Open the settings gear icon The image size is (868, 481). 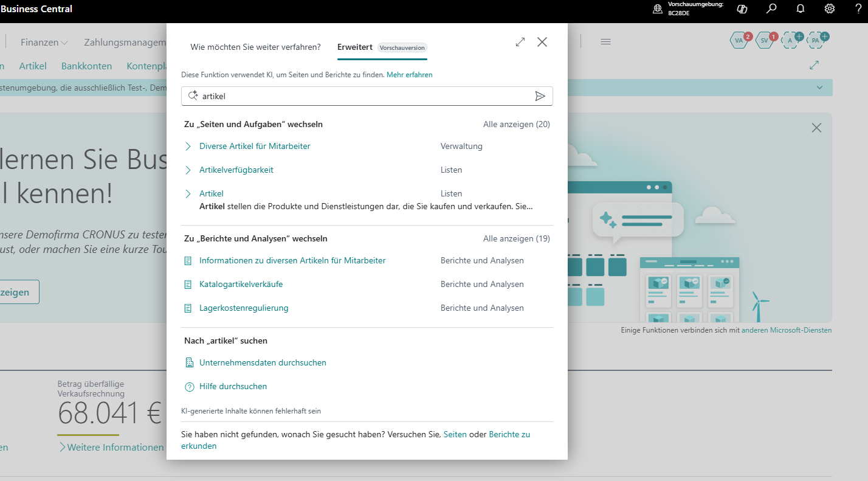tap(830, 9)
